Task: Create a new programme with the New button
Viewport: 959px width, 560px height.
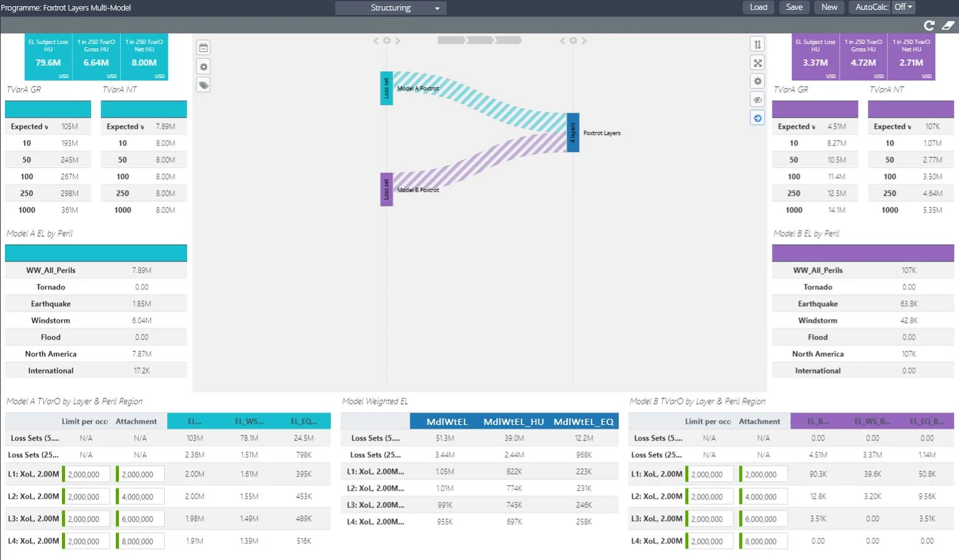Action: tap(829, 7)
